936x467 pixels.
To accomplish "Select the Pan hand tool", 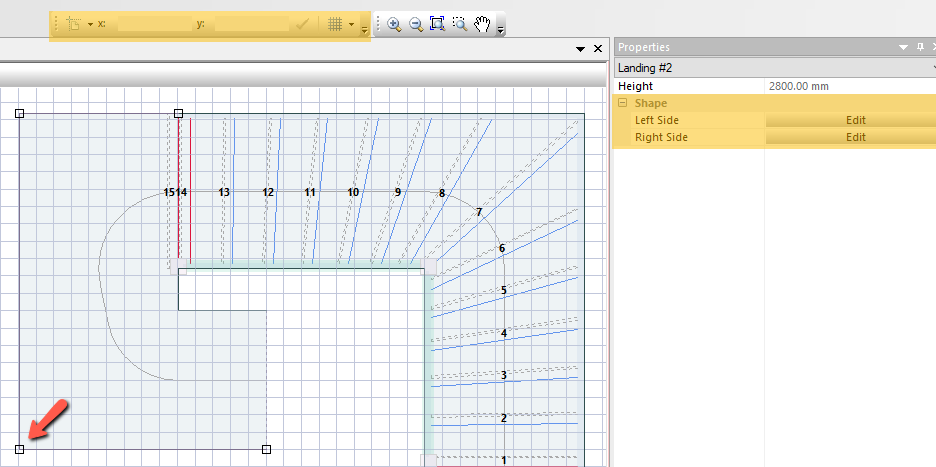I will [x=482, y=25].
